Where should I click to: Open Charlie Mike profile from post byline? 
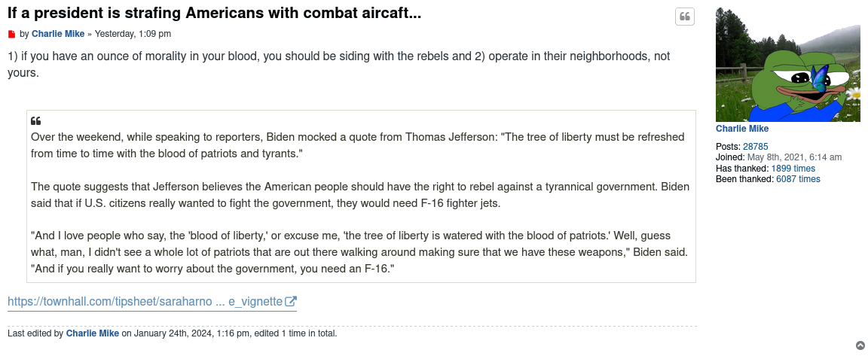pos(58,34)
